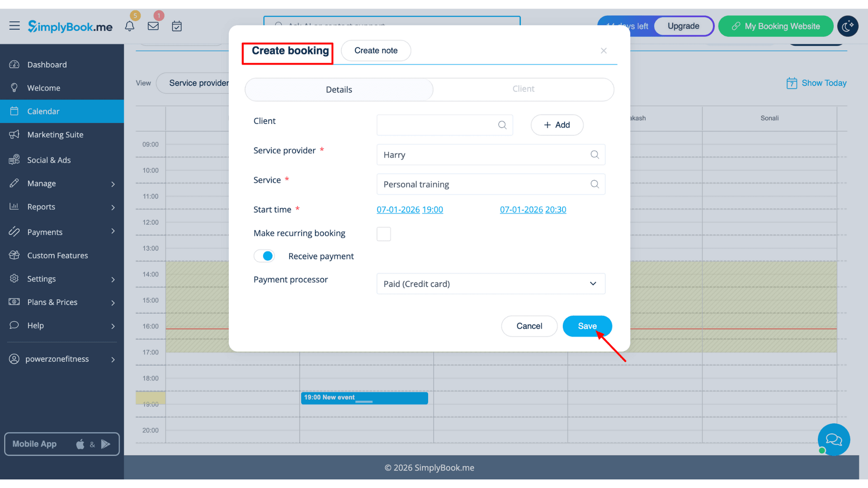Image resolution: width=868 pixels, height=488 pixels.
Task: Open the live chat bubble icon
Action: tap(834, 439)
